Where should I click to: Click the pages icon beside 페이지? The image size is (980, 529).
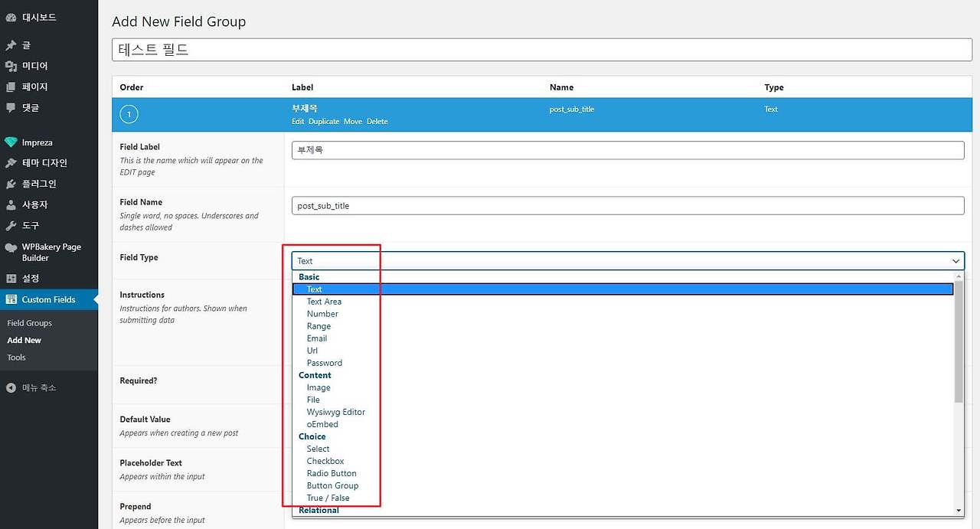pyautogui.click(x=11, y=87)
